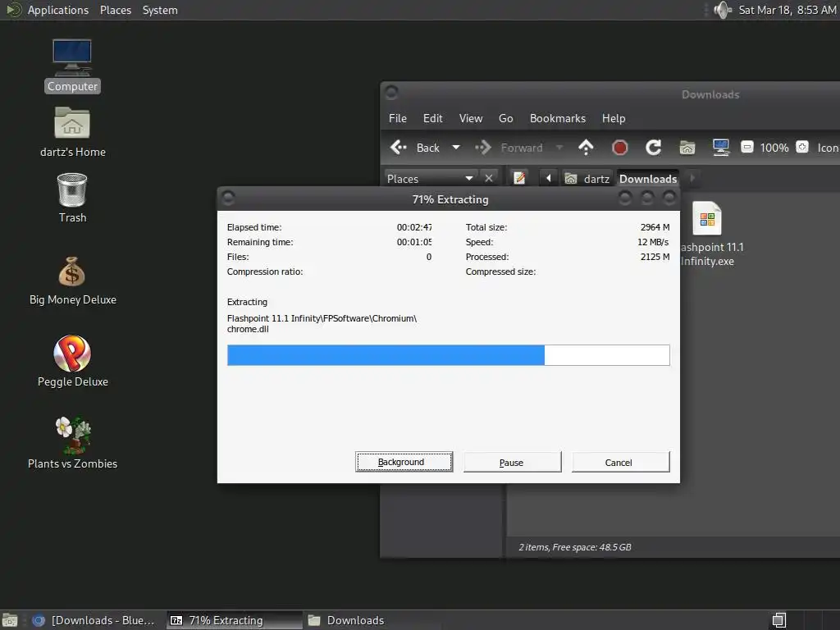Open File menu in Downloads window
The width and height of the screenshot is (840, 630).
point(398,118)
